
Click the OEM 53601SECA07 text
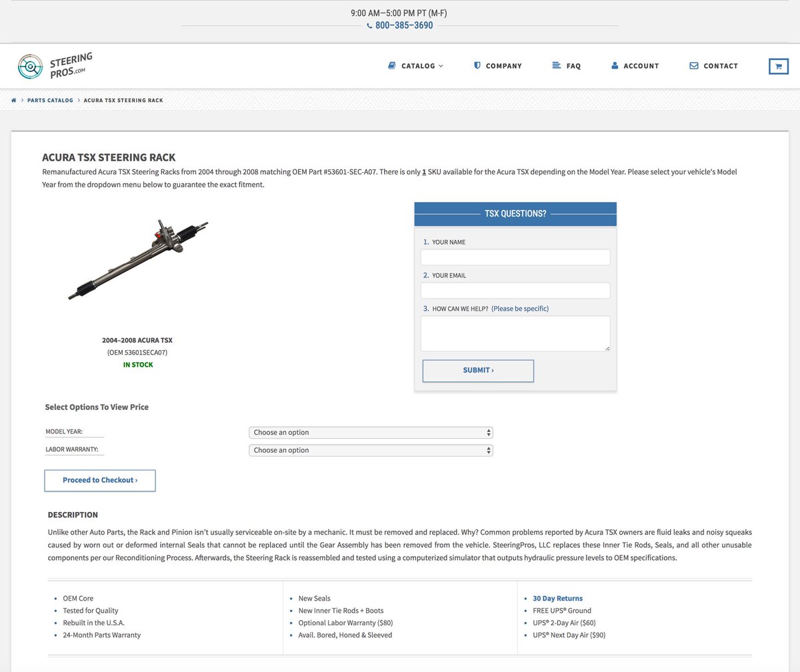coord(137,352)
